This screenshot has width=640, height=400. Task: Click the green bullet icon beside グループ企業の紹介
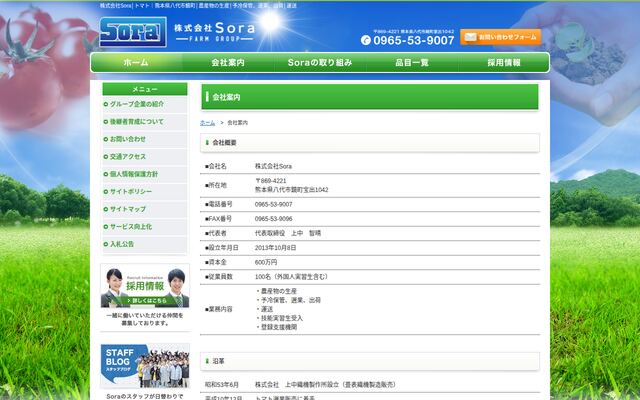[106, 104]
